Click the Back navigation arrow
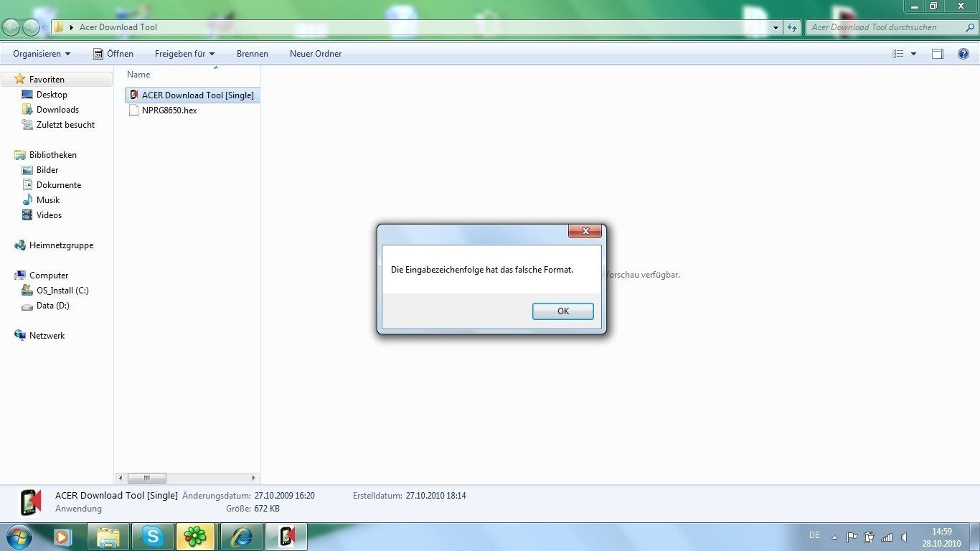 coord(11,27)
